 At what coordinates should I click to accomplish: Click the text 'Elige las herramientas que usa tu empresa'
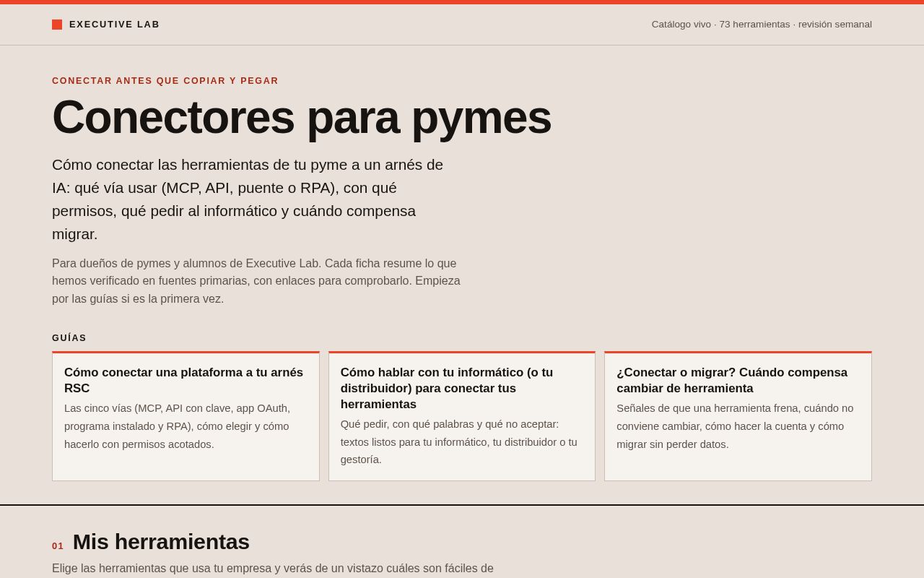point(273,569)
